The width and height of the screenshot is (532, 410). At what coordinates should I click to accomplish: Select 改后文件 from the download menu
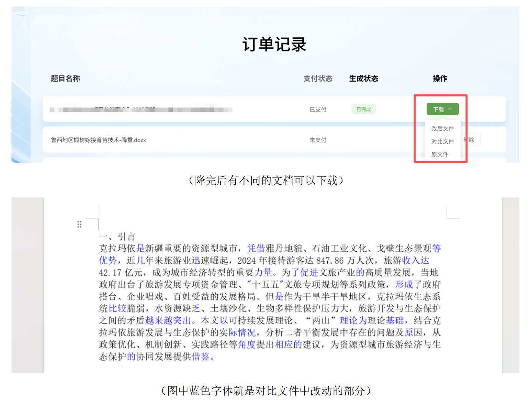click(442, 129)
